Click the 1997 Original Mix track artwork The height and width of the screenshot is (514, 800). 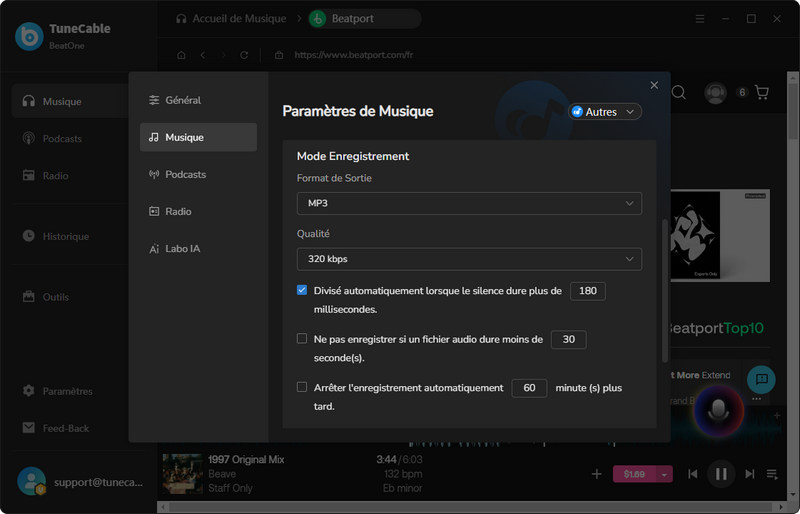[182, 474]
